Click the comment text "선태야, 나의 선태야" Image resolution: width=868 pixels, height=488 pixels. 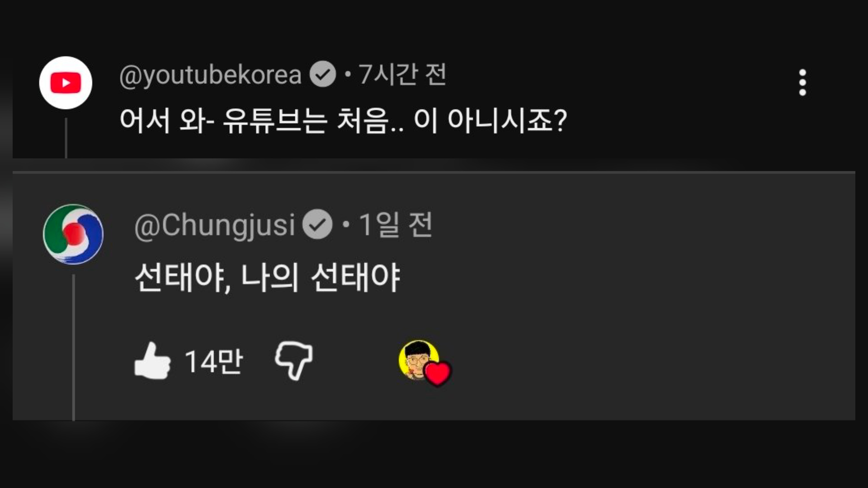(267, 278)
